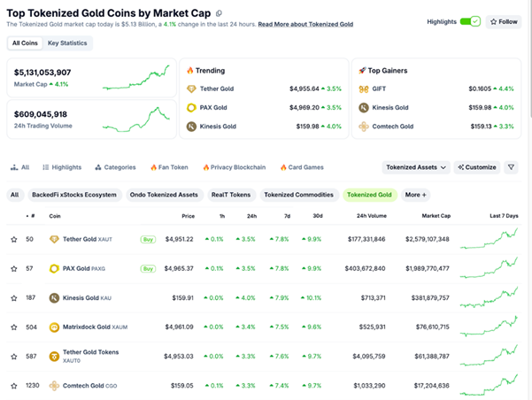The height and width of the screenshot is (400, 532).
Task: Open the Market Cap sparkline chart
Action: pyautogui.click(x=136, y=78)
